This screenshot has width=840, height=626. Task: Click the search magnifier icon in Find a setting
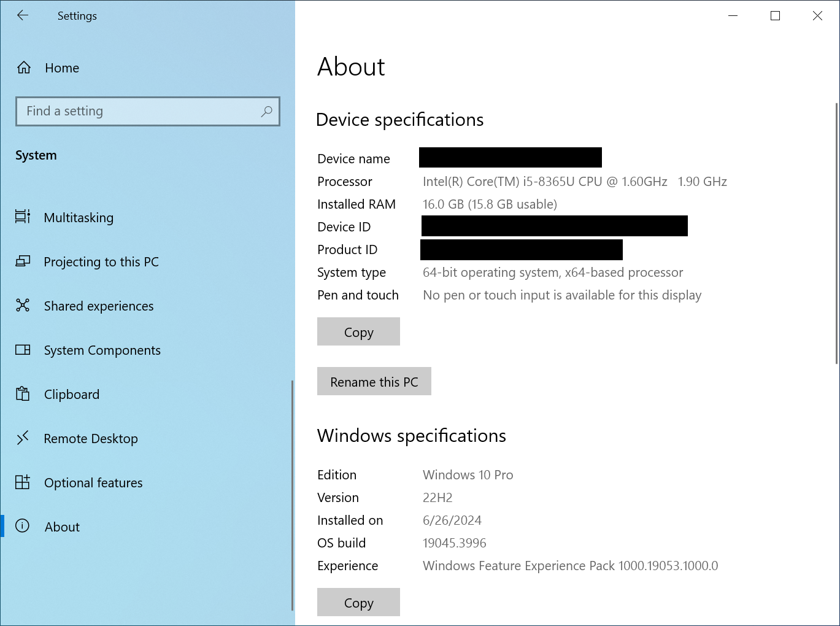tap(266, 111)
